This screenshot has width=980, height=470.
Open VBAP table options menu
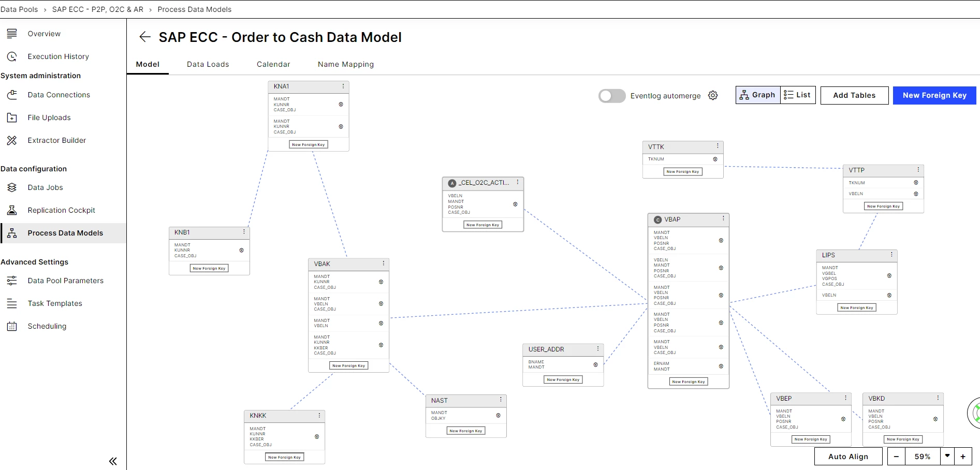click(x=723, y=219)
